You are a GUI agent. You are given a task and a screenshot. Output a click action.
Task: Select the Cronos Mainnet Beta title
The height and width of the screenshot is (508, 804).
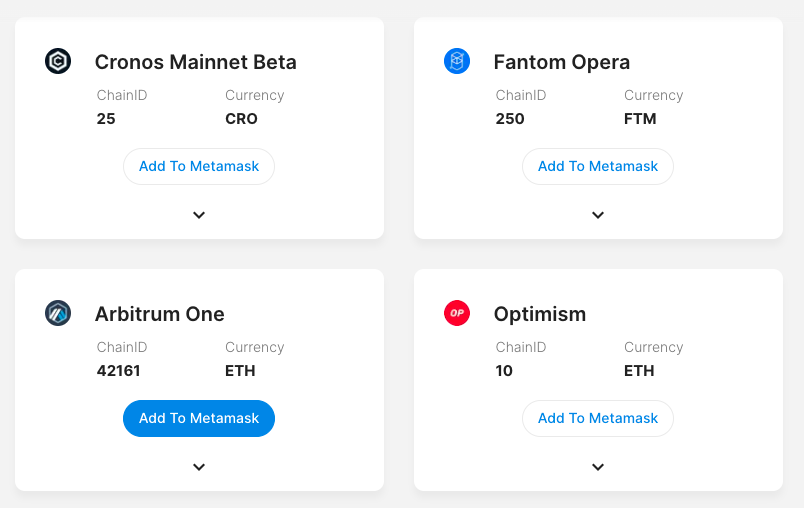[195, 62]
